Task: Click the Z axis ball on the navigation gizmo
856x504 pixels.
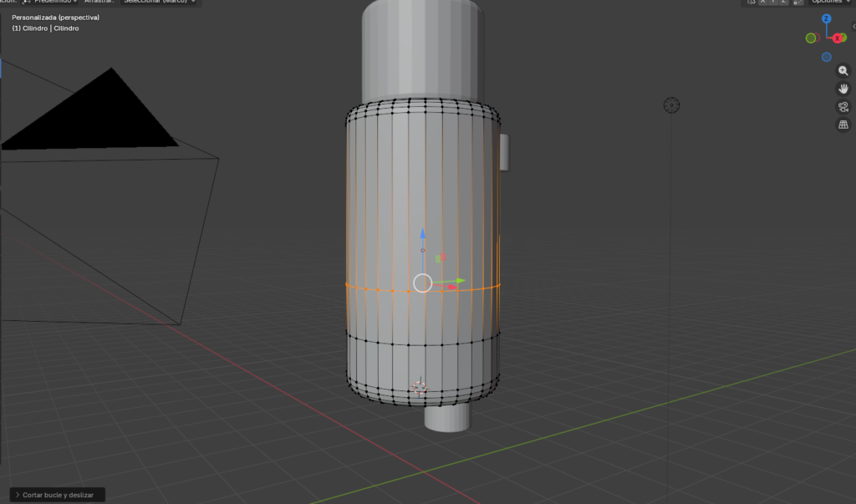Action: click(826, 17)
